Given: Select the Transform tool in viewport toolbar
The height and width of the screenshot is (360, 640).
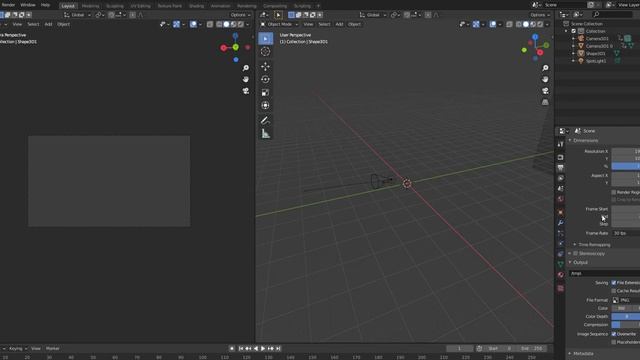Looking at the screenshot, I should click(x=265, y=105).
